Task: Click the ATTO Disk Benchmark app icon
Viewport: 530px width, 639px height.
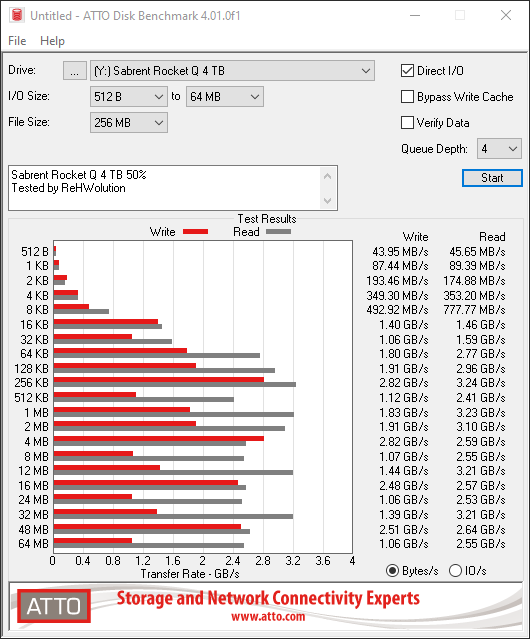Action: point(17,15)
